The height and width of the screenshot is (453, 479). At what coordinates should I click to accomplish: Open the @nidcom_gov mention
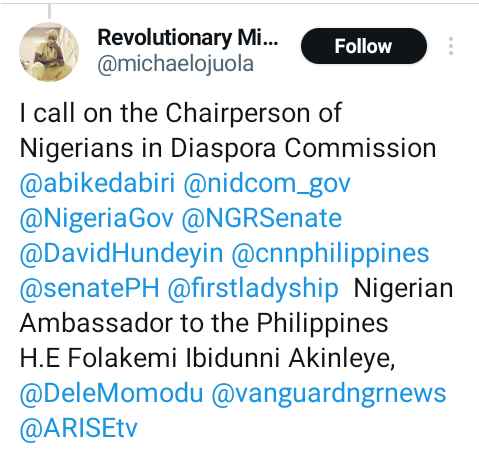pos(267,184)
